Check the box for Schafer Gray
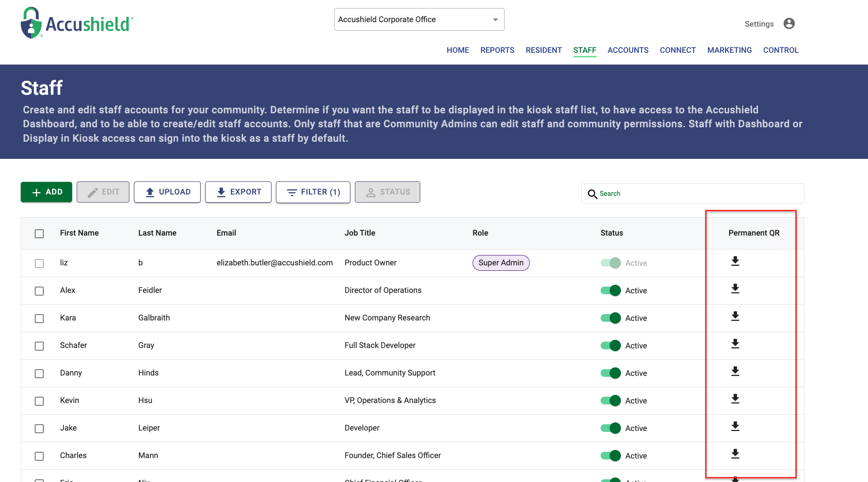Screen dimensions: 868x482 [39, 346]
